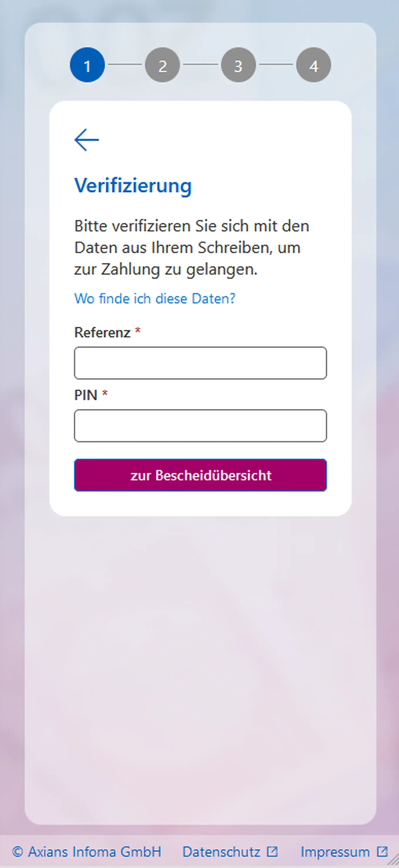Focus the Referenz input field

point(200,363)
